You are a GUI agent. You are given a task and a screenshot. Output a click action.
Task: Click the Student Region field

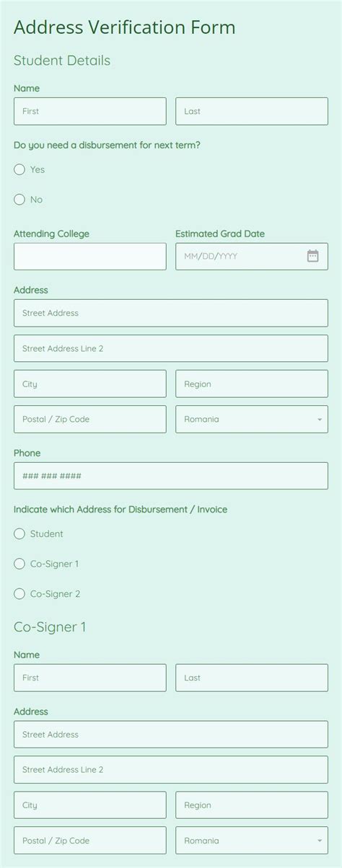point(252,384)
